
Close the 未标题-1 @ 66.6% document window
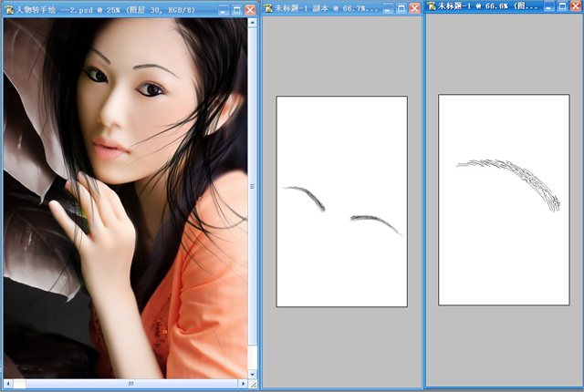coord(576,6)
